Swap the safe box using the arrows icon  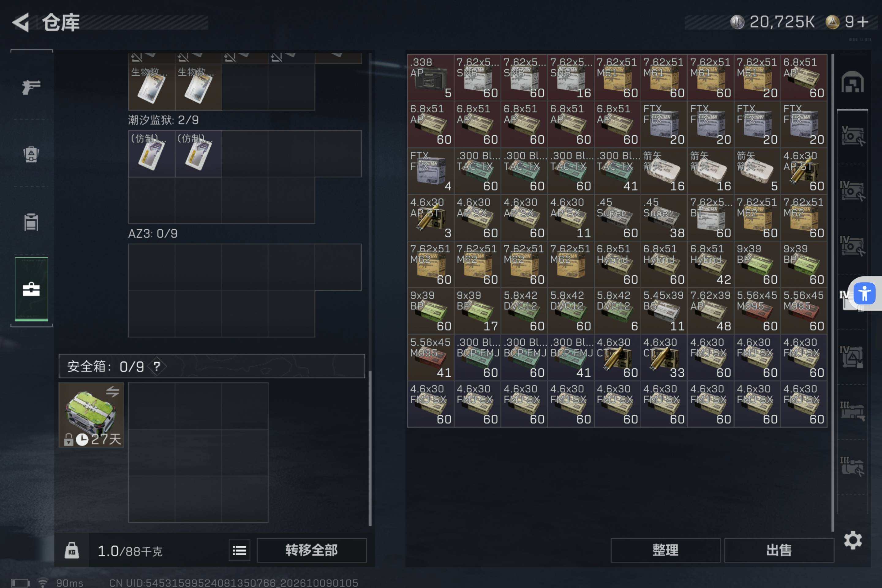tap(112, 392)
